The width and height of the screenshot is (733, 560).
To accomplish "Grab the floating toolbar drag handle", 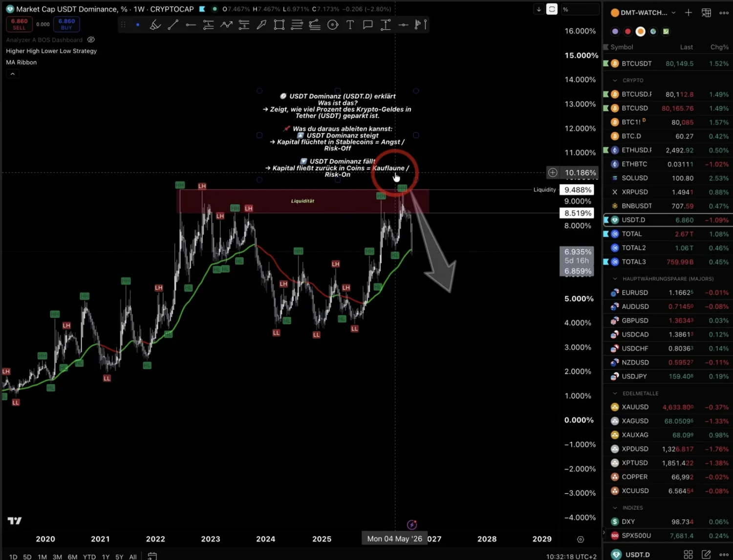I will point(123,24).
